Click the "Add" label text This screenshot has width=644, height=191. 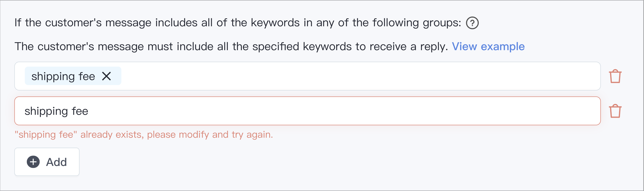click(57, 162)
